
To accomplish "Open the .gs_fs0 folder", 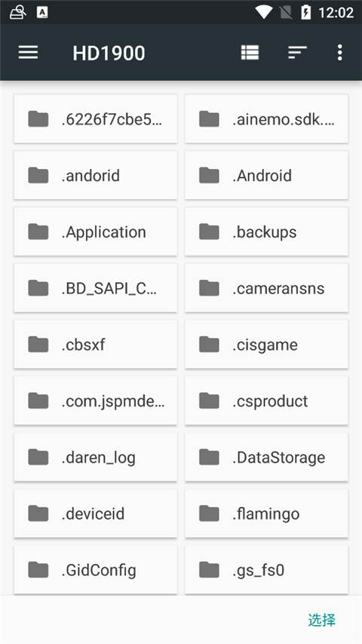I will coord(267,569).
